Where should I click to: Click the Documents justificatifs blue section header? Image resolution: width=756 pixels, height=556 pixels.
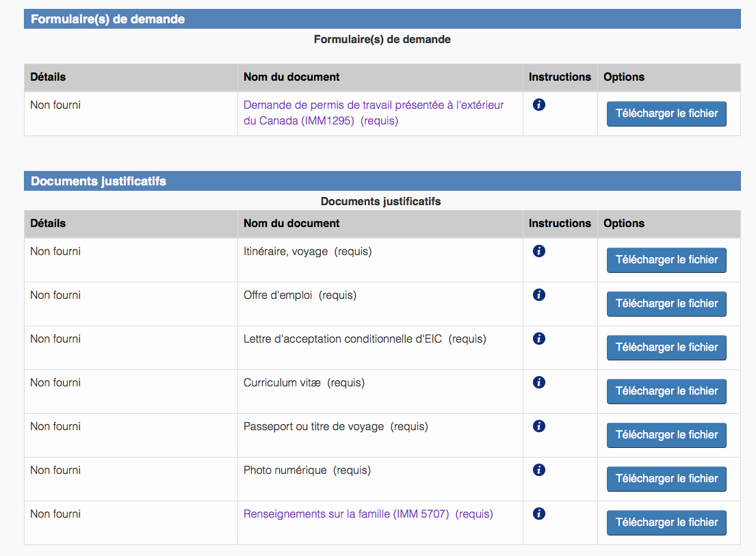coord(382,181)
